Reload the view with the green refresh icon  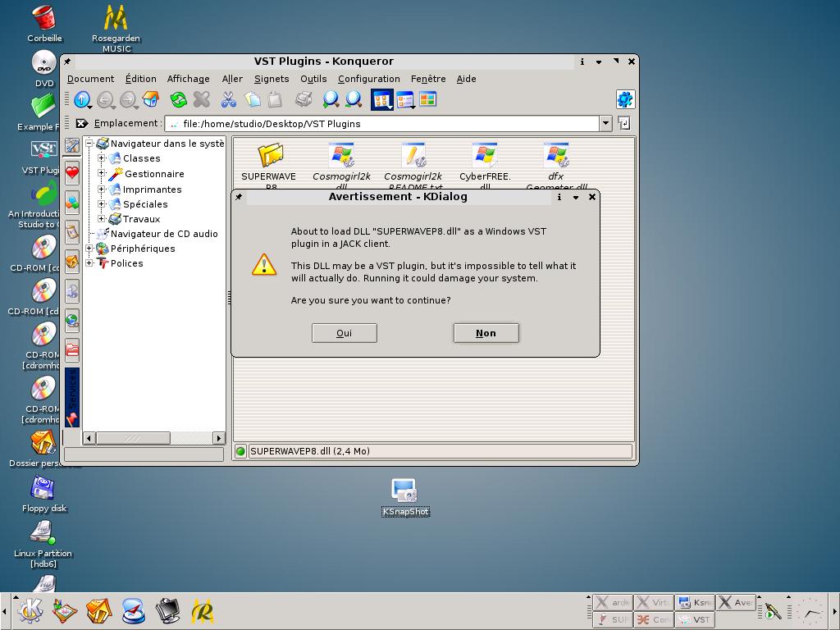coord(178,100)
